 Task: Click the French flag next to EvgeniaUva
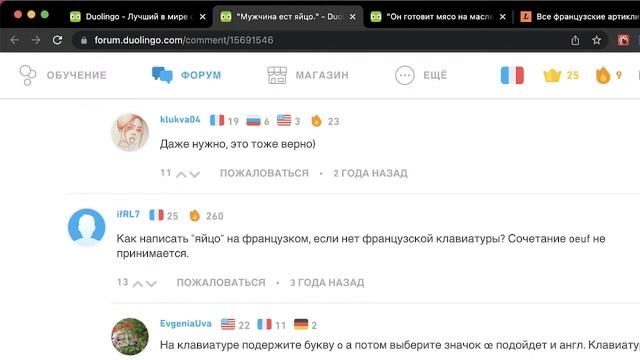[264, 324]
